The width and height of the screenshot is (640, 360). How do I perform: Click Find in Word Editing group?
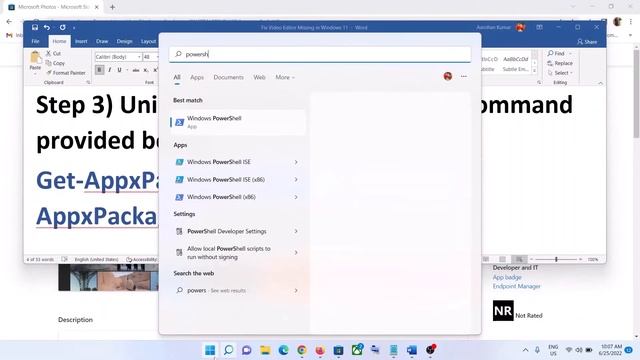pyautogui.click(x=556, y=53)
